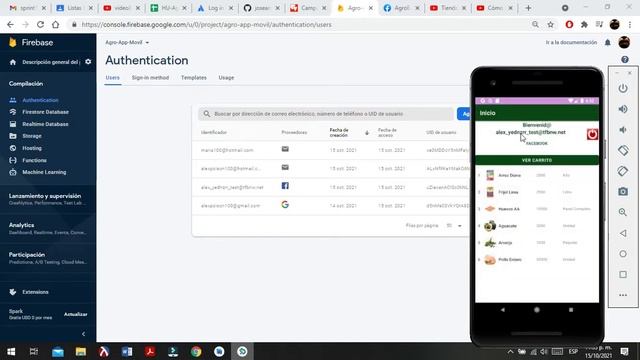The width and height of the screenshot is (640, 360).
Task: Tap Aguacate product row in app
Action: pos(537,226)
